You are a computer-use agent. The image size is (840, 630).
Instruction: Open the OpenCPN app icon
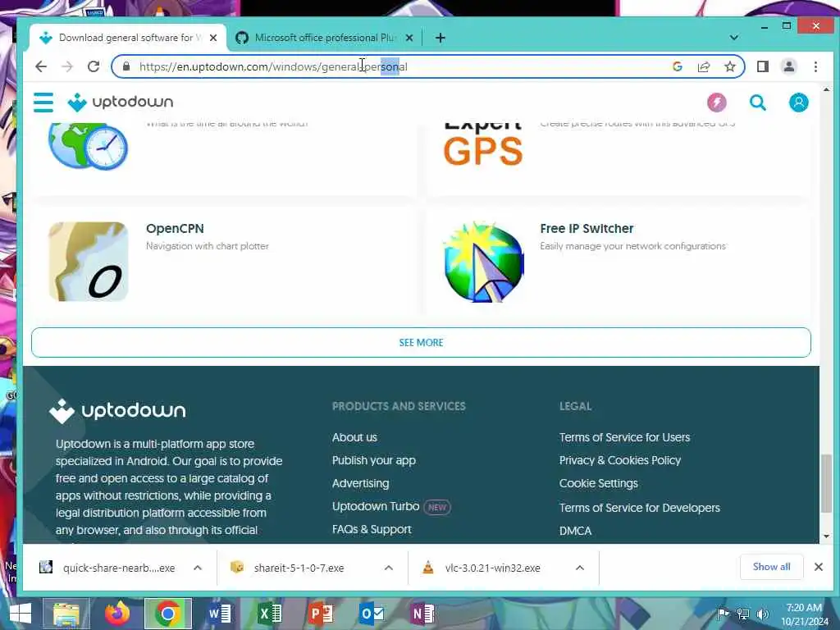[89, 262]
